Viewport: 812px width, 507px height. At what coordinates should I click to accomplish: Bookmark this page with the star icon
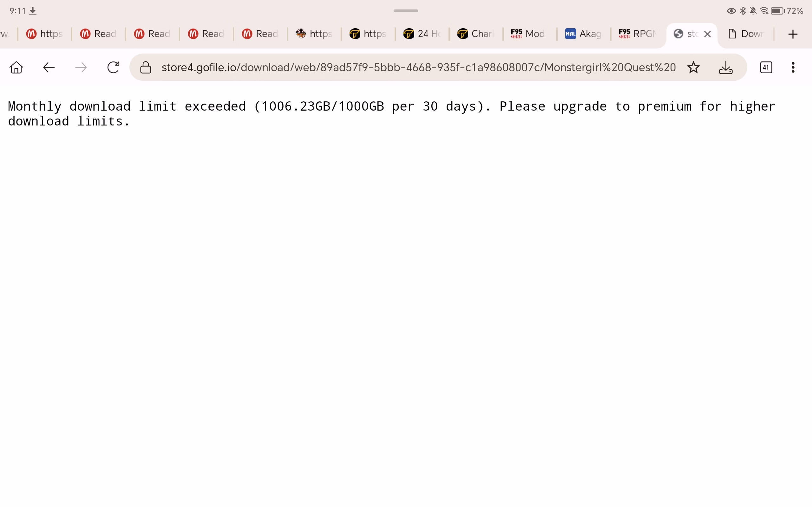coord(693,67)
